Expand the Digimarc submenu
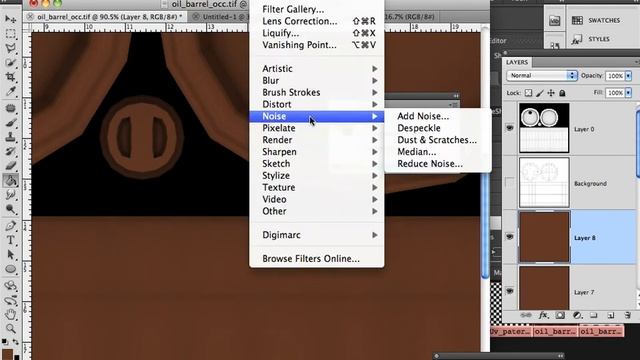Screen dimensions: 640x360 [x=317, y=235]
